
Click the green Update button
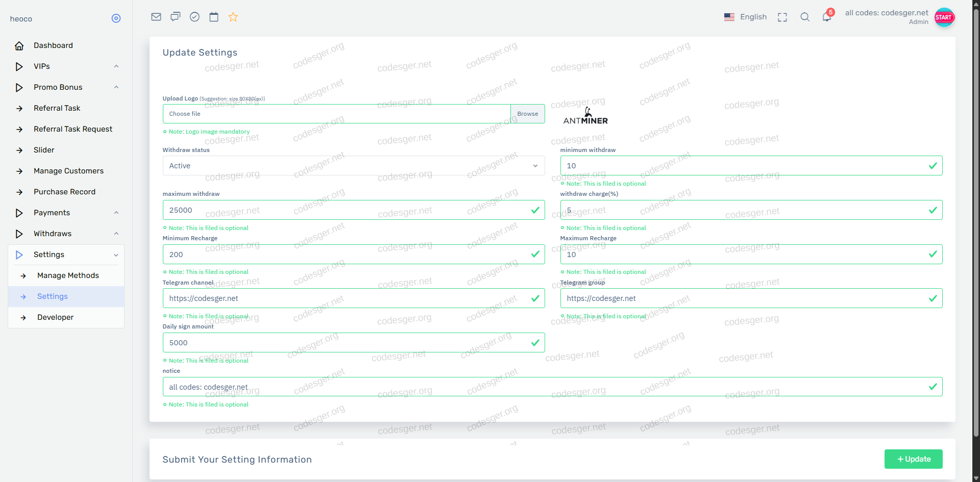tap(913, 459)
